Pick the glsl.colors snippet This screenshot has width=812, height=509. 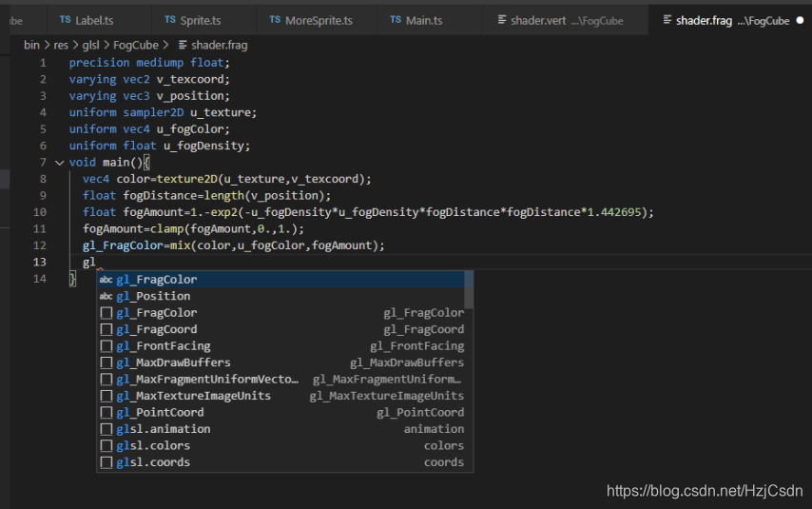click(280, 445)
